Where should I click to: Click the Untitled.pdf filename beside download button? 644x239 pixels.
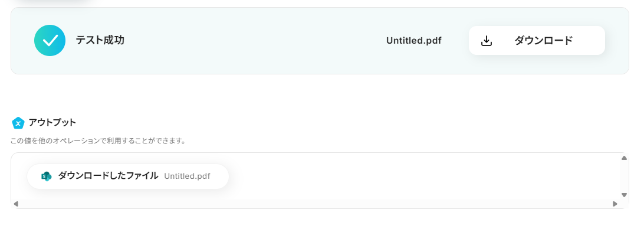[413, 41]
